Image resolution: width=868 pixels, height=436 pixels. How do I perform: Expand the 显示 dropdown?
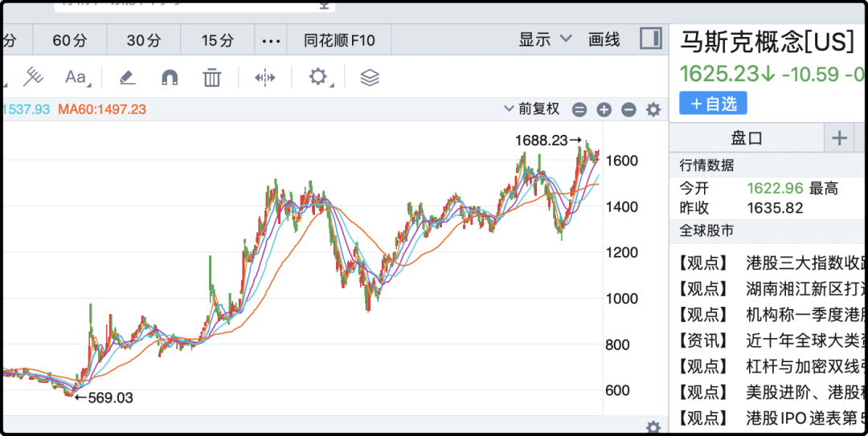pyautogui.click(x=545, y=40)
